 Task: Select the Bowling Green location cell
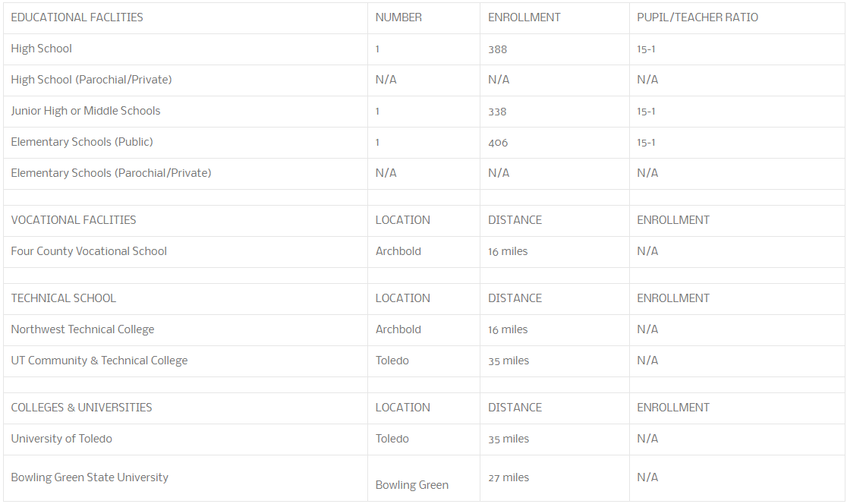pyautogui.click(x=411, y=485)
